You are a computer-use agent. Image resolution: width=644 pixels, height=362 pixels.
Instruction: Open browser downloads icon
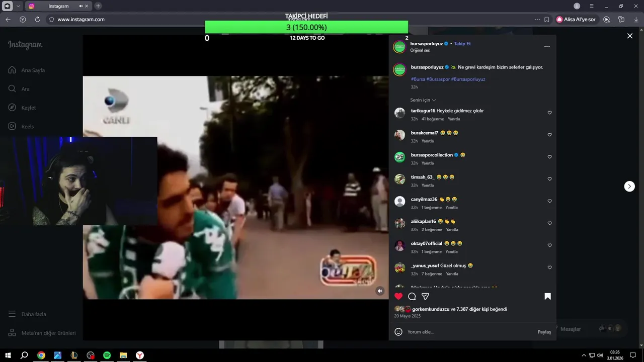coord(635,20)
